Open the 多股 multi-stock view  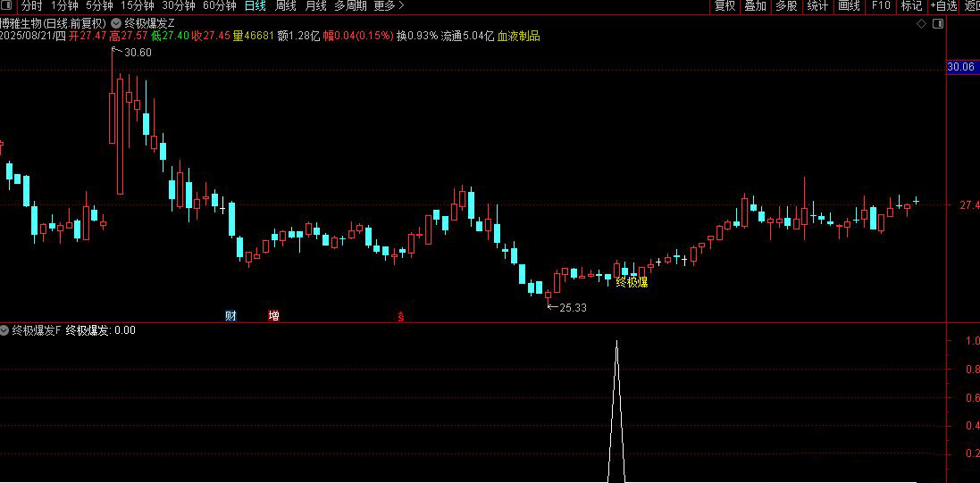786,6
